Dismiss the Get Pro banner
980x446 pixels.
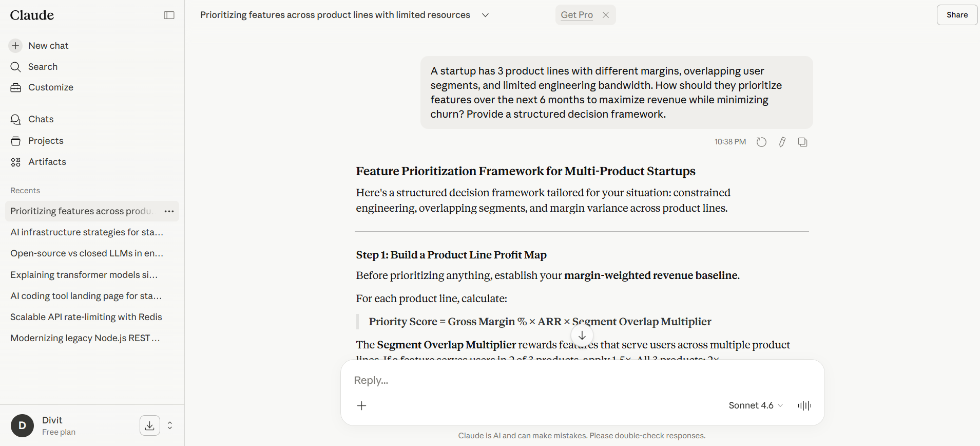pos(606,15)
